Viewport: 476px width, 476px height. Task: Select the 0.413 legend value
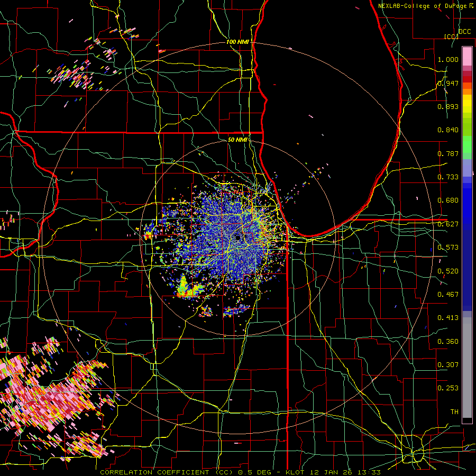coord(448,318)
